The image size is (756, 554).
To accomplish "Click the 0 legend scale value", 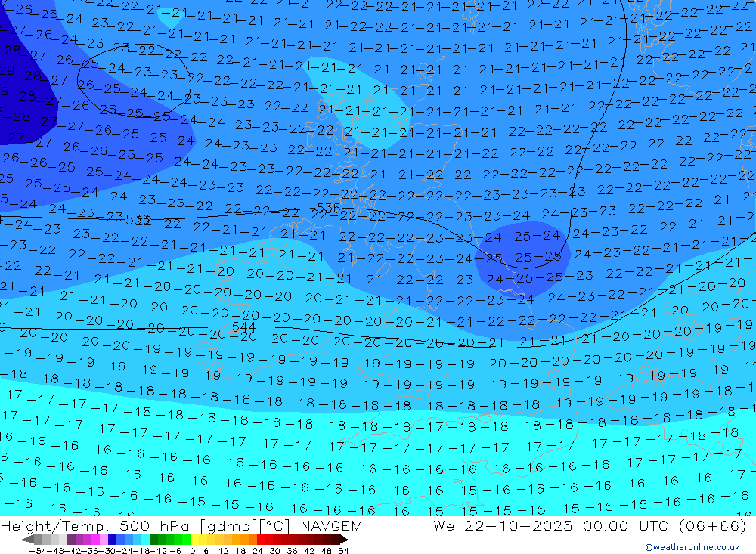I will (x=192, y=551).
